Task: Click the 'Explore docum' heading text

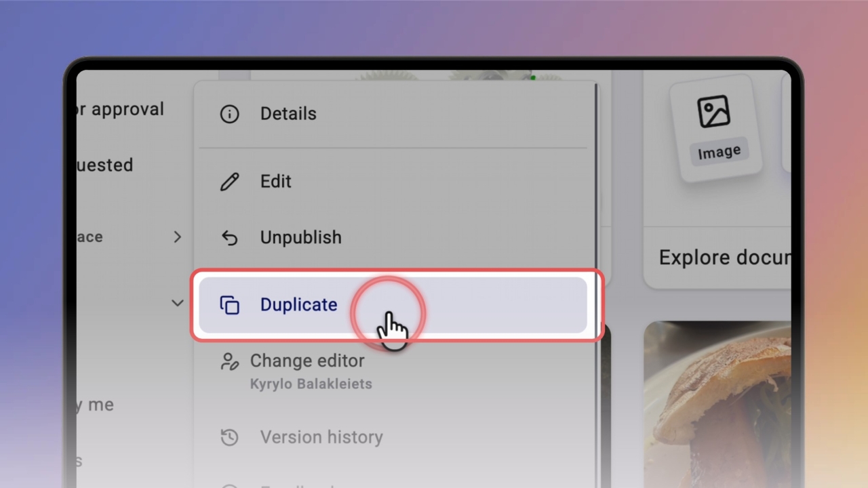Action: coord(725,258)
